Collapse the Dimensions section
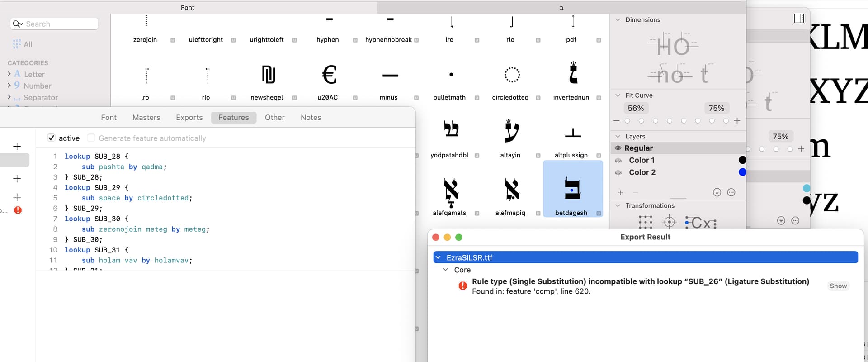Viewport: 868px width, 362px height. coord(618,20)
